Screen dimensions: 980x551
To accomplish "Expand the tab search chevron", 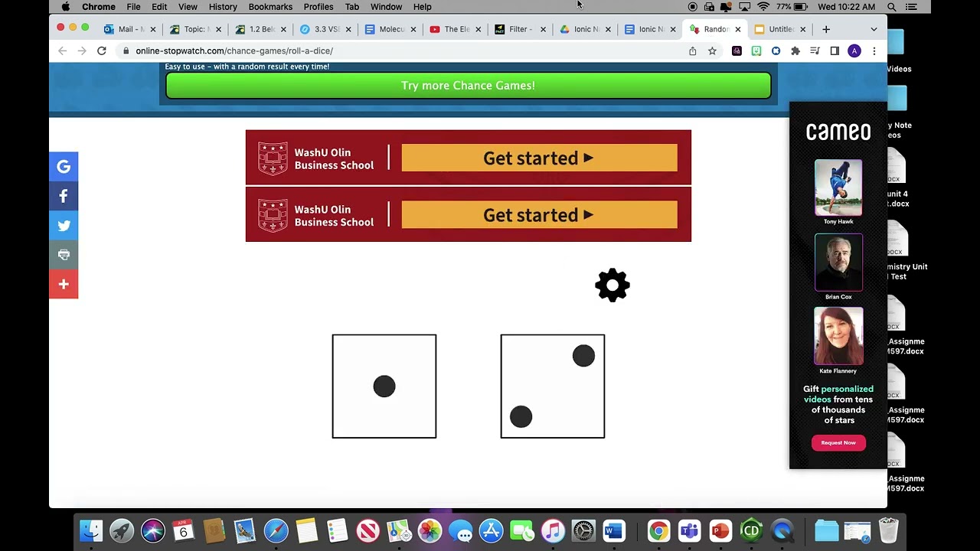I will [874, 29].
